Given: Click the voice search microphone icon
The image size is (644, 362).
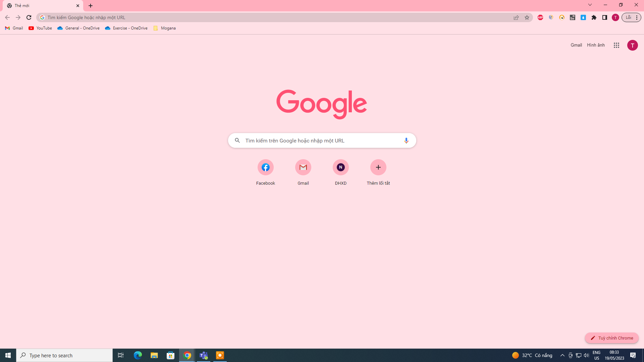Looking at the screenshot, I should click(406, 140).
